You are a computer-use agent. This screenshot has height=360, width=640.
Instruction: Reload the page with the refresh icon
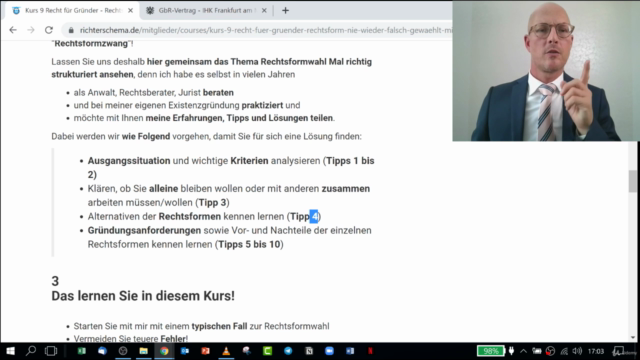[49, 30]
